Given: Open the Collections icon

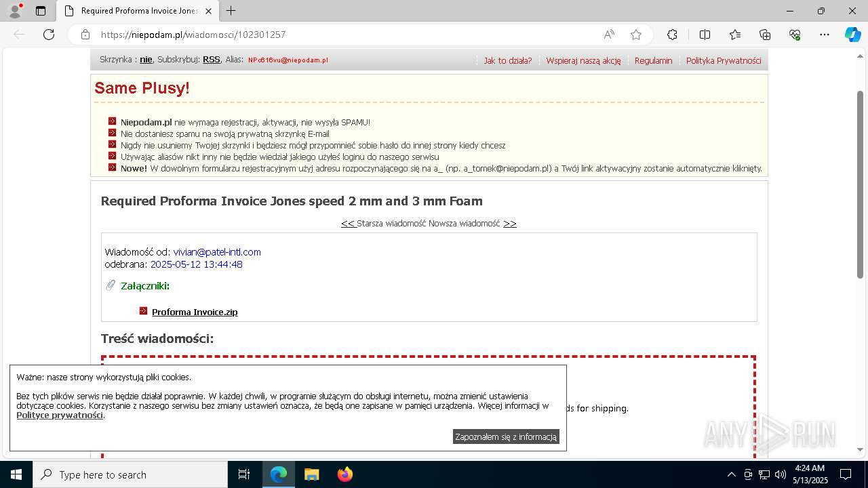Looking at the screenshot, I should click(765, 35).
